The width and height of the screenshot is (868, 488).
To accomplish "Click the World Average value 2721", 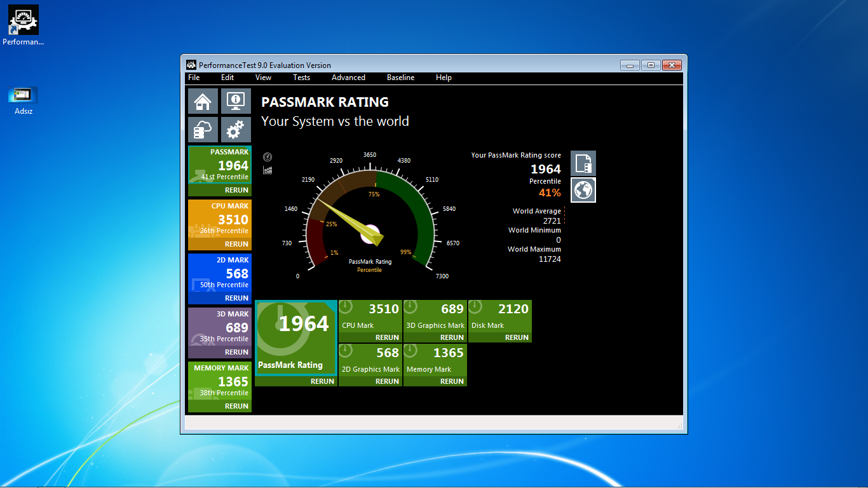I will [x=552, y=220].
